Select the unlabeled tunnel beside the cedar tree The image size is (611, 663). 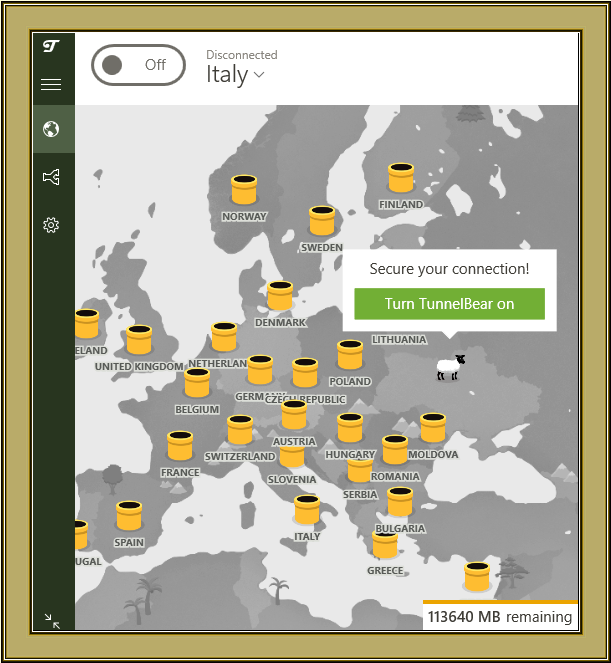[x=477, y=577]
